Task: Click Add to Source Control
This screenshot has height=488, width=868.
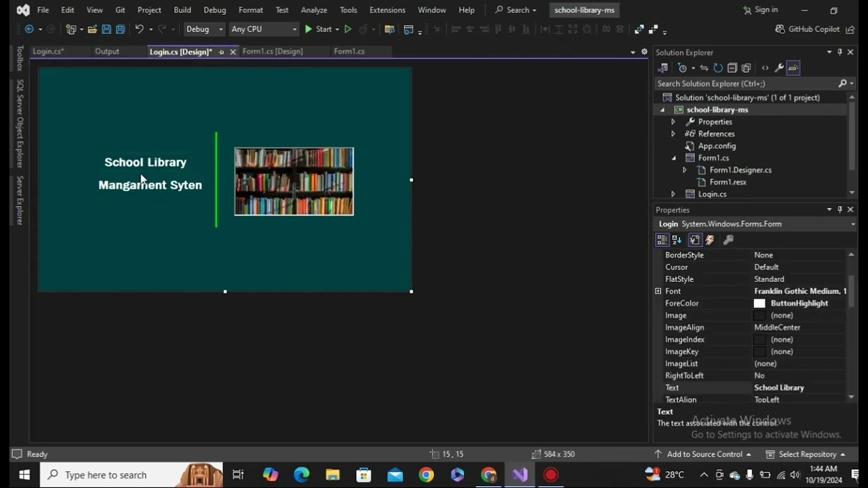Action: (704, 454)
